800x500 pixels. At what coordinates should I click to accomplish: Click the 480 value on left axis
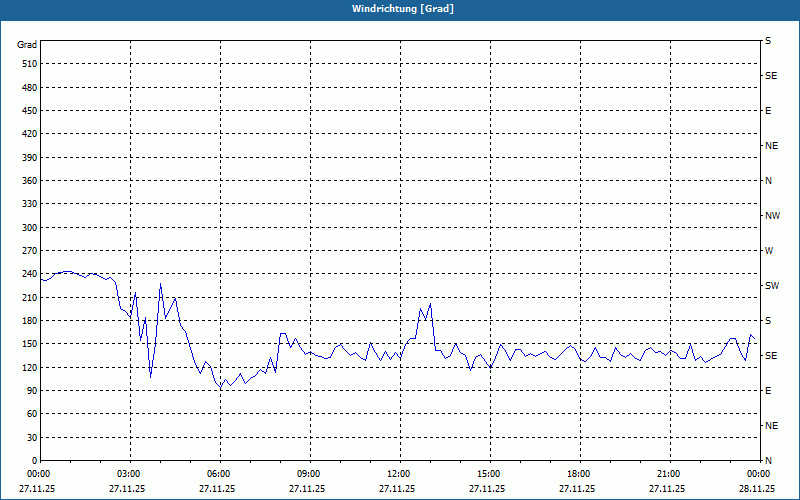[x=27, y=87]
